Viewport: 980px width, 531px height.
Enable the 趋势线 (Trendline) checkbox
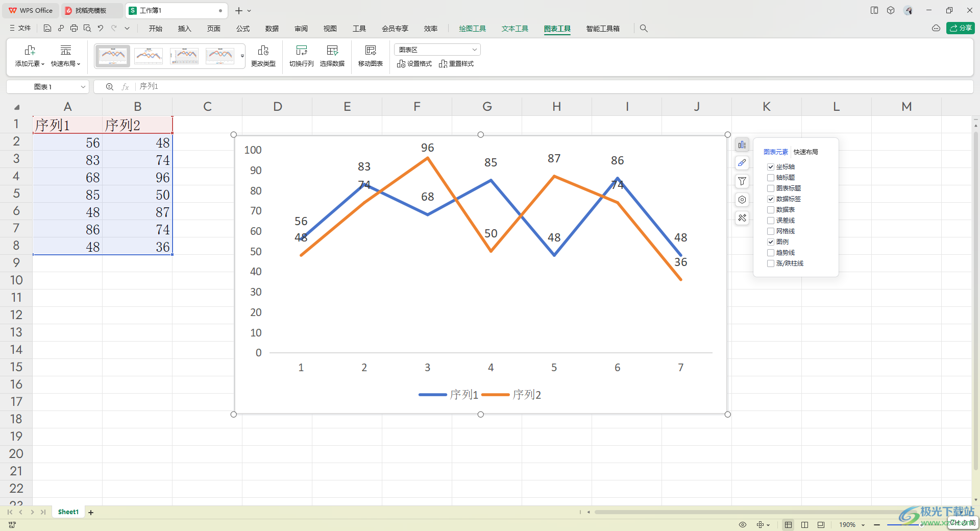coord(771,253)
